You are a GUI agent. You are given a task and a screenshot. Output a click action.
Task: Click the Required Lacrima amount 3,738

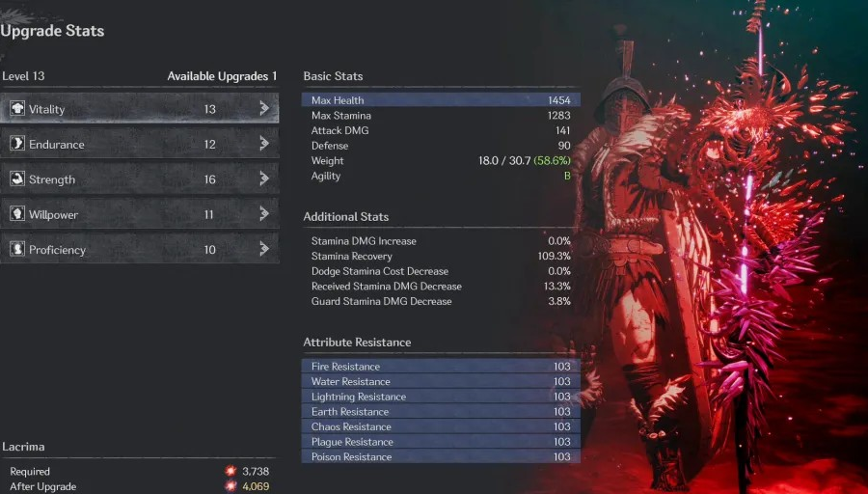point(256,471)
